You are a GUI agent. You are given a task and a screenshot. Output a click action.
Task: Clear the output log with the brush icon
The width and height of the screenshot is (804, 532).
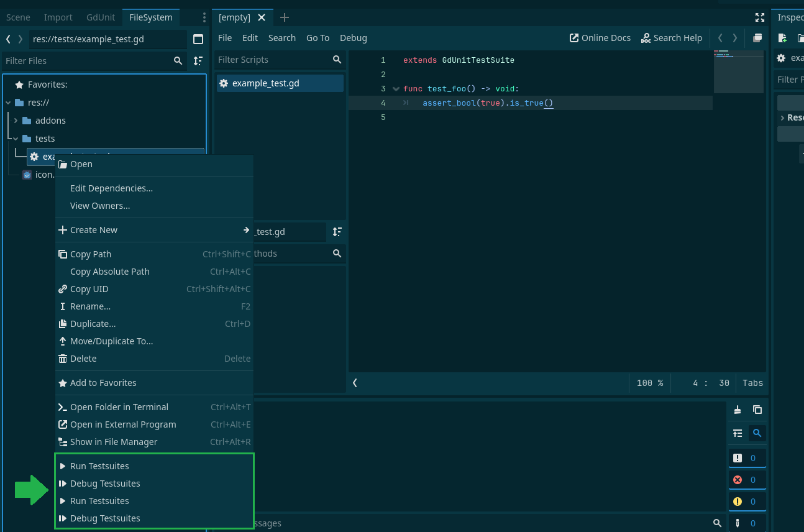point(738,410)
